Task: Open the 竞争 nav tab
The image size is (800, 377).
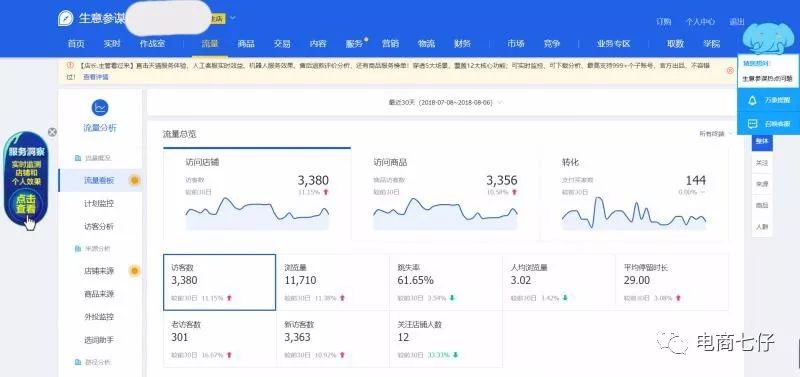Action: (552, 44)
